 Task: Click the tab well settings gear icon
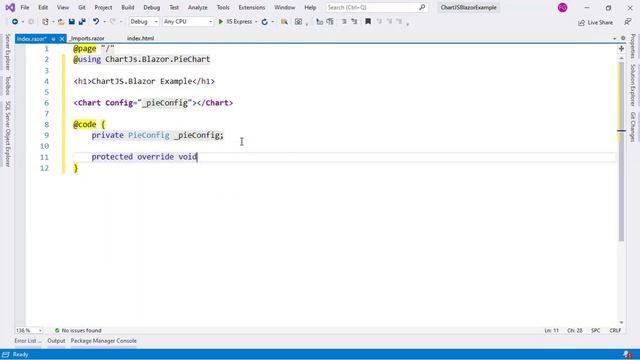(623, 38)
